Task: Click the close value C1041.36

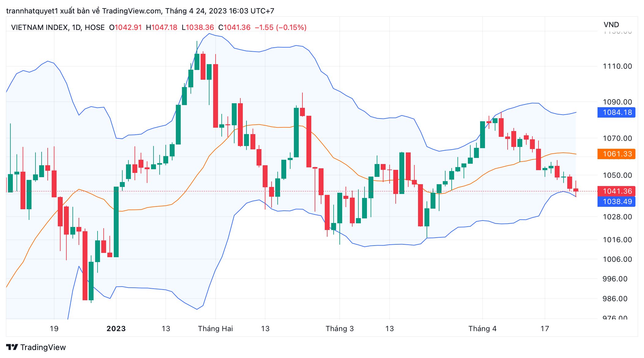Action: (234, 27)
